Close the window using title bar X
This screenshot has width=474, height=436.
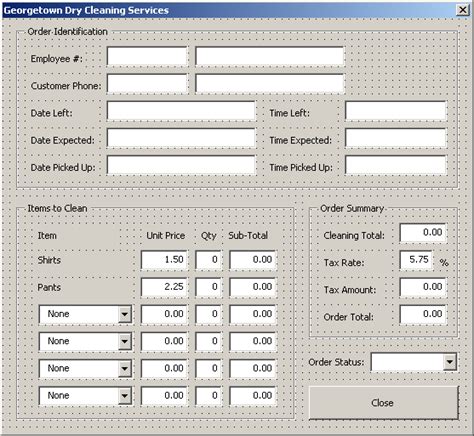coord(462,10)
